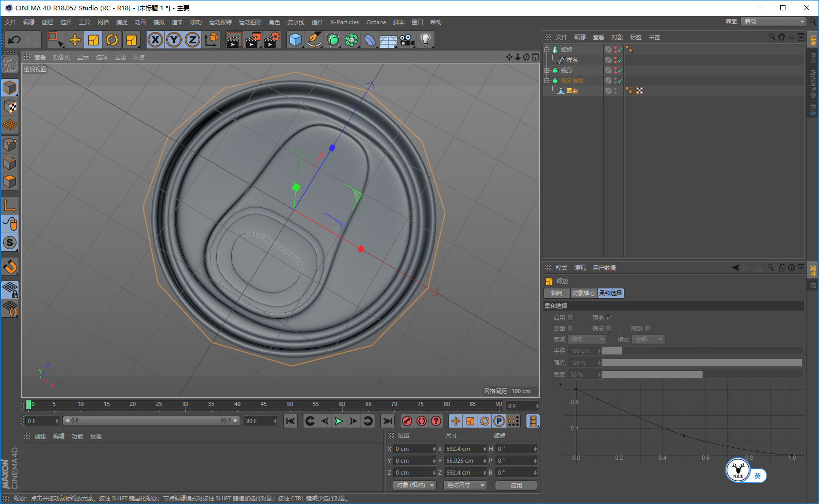
Task: Activate the Rotate tool icon
Action: 112,40
